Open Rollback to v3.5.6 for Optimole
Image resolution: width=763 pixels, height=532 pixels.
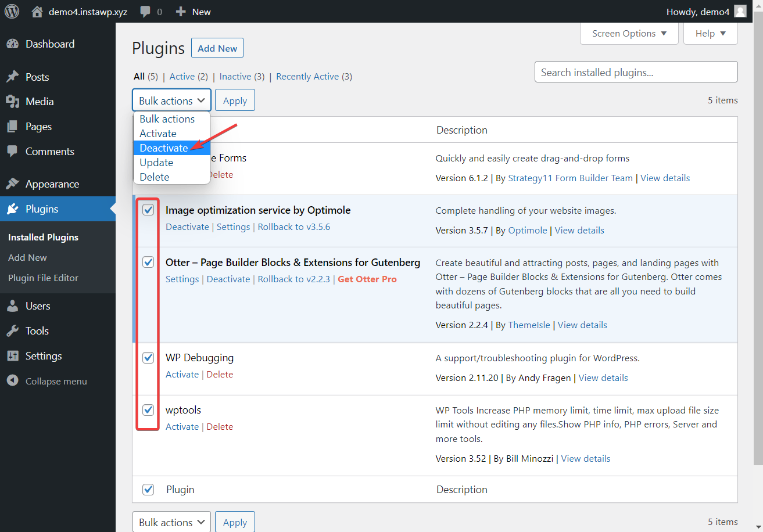294,227
